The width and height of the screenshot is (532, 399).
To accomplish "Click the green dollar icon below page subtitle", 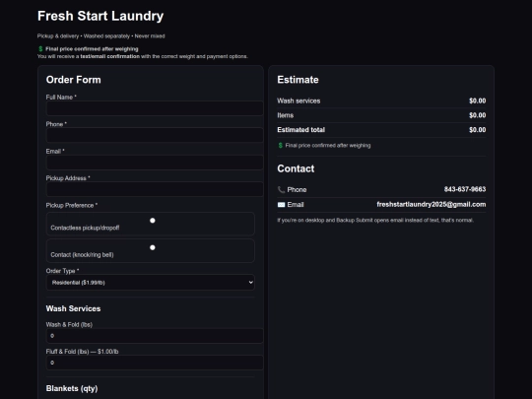I will pyautogui.click(x=40, y=49).
